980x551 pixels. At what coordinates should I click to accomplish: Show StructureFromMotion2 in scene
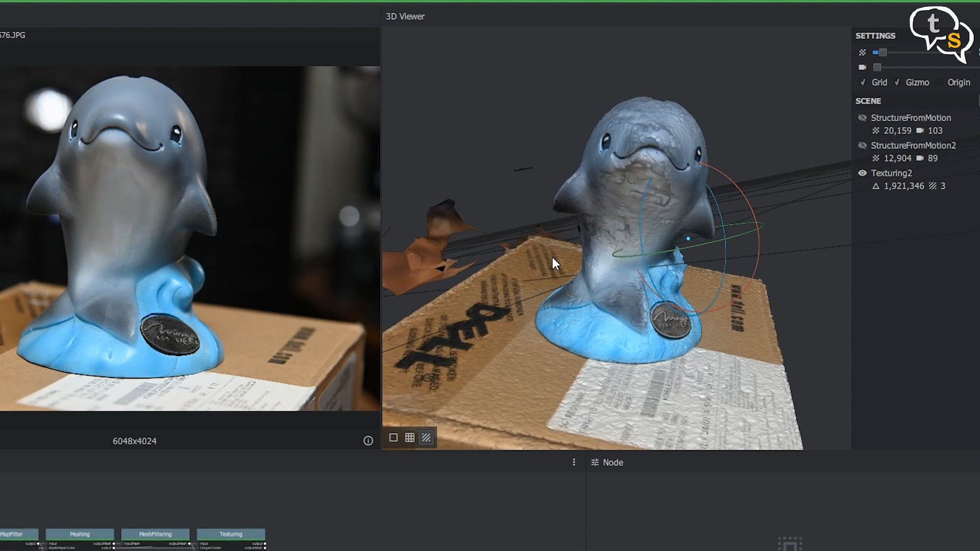pyautogui.click(x=862, y=145)
